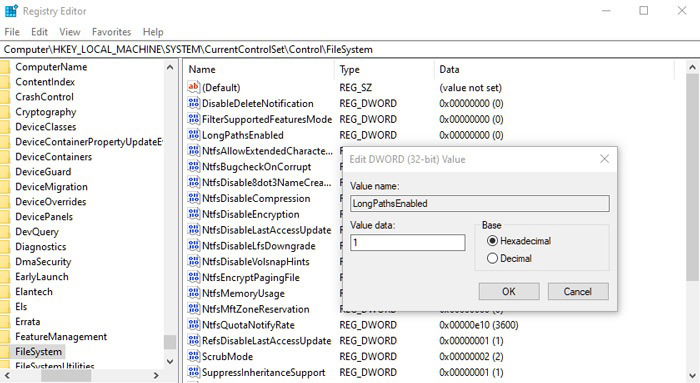Click the DWORD icon beside DisableDeleteNotification

pyautogui.click(x=193, y=103)
